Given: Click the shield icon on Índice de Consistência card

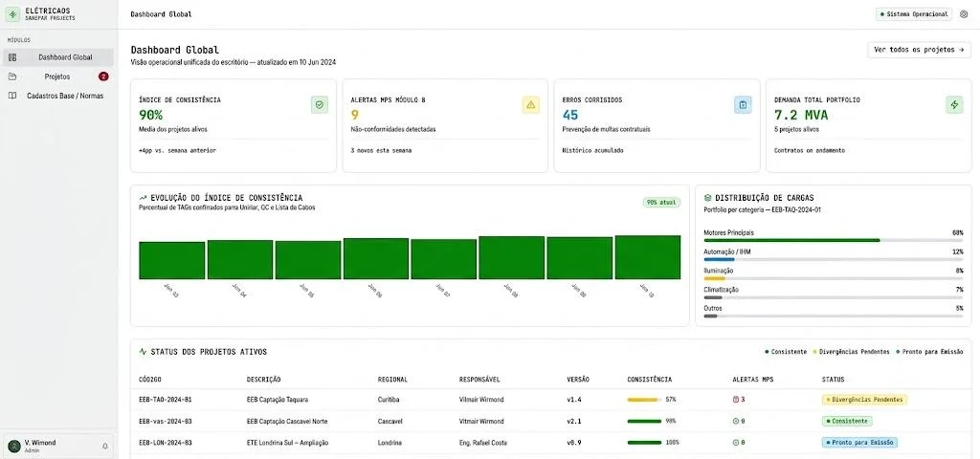Looking at the screenshot, I should coord(320,105).
